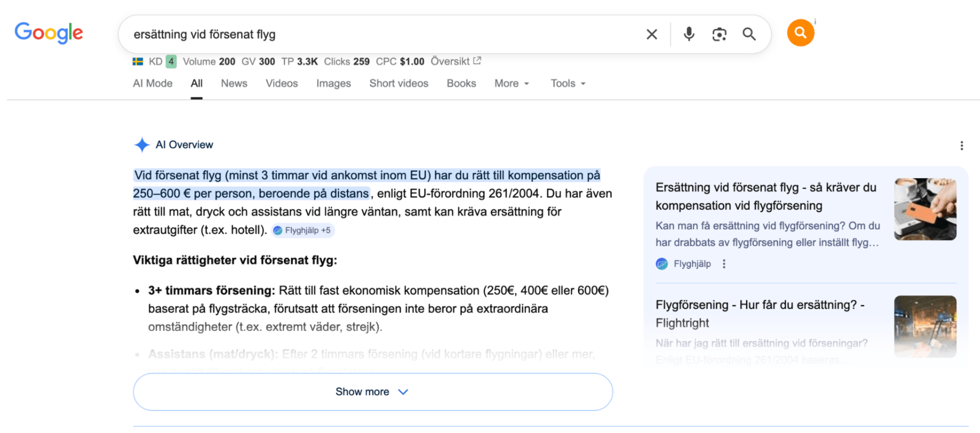Expand the overview with Show more
The height and width of the screenshot is (433, 980).
tap(372, 392)
